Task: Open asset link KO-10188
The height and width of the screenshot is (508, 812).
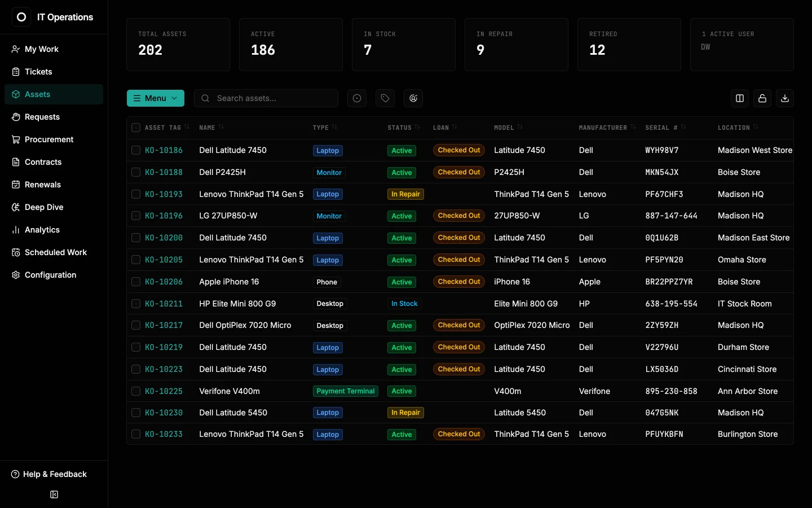Action: coord(164,172)
